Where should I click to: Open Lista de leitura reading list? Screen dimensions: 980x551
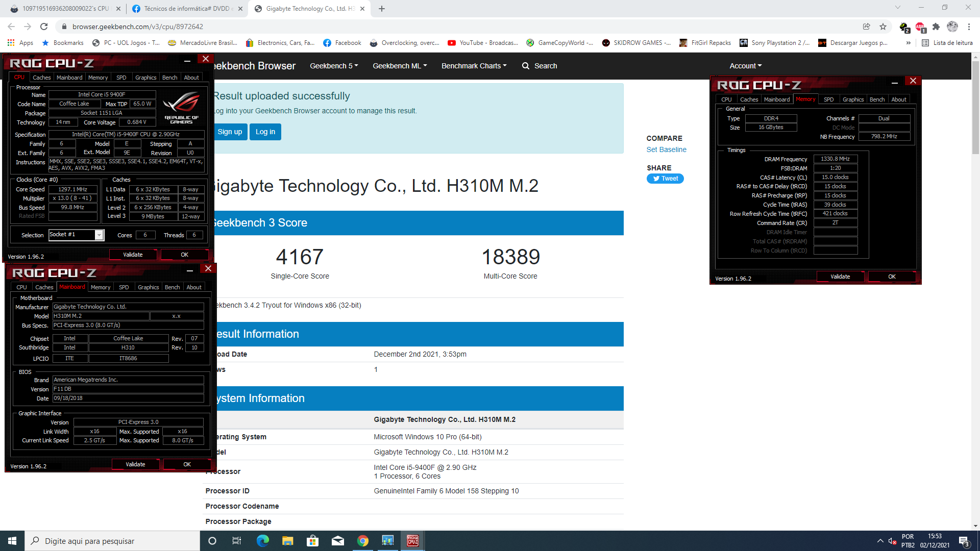click(x=947, y=43)
